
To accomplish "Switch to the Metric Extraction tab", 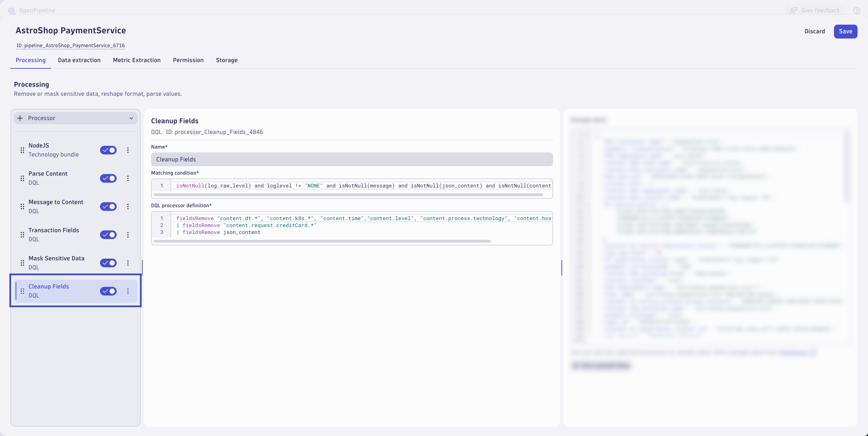I will click(137, 60).
